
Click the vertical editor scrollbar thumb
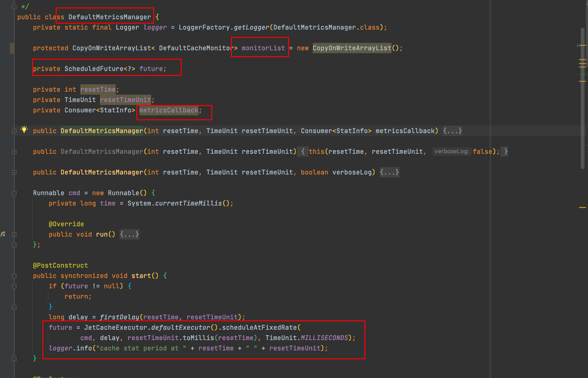pos(582,98)
